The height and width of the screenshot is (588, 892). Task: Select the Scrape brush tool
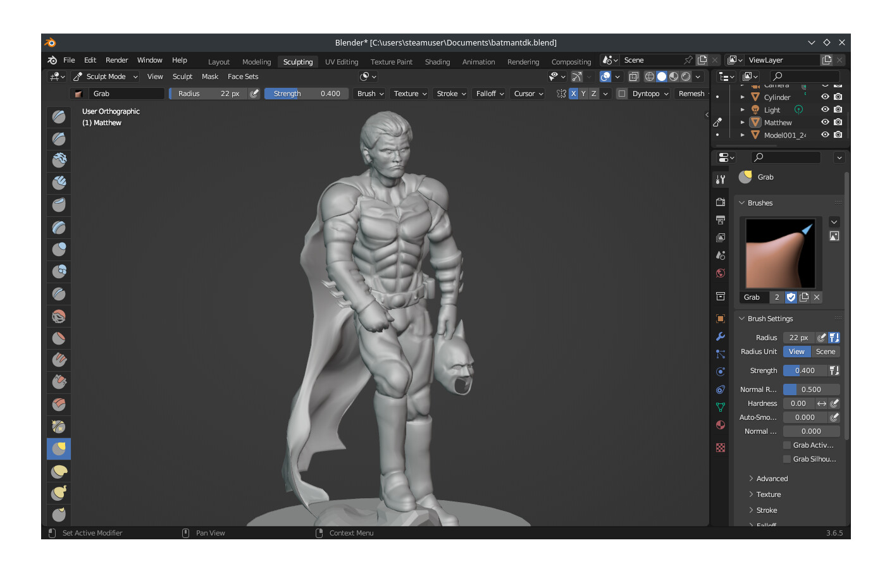click(x=59, y=382)
